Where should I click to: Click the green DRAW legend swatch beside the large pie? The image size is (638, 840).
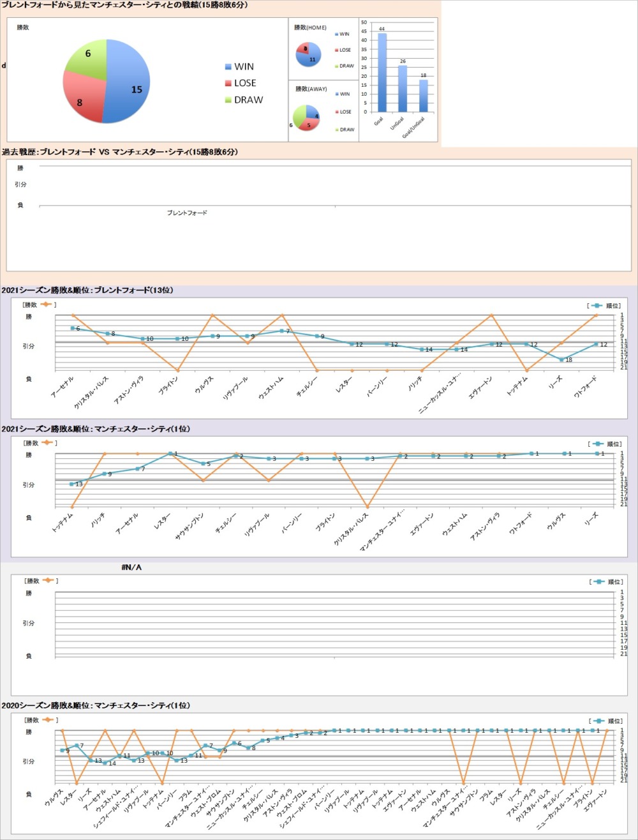click(228, 100)
